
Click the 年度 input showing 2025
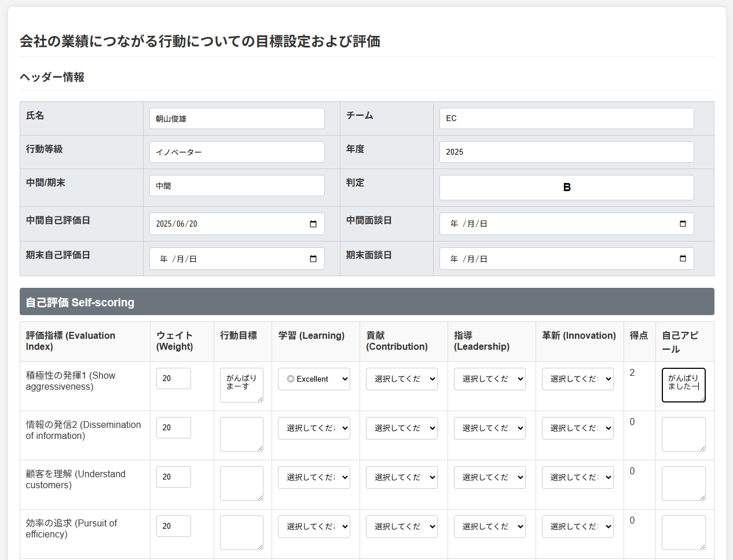coord(567,152)
